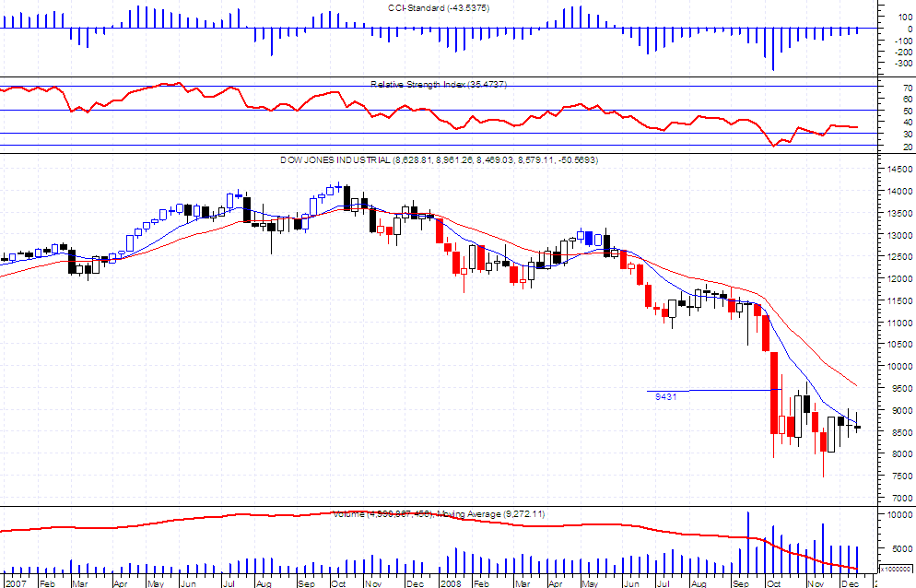This screenshot has width=916, height=588.
Task: Click the 10000 price axis label
Action: [899, 367]
